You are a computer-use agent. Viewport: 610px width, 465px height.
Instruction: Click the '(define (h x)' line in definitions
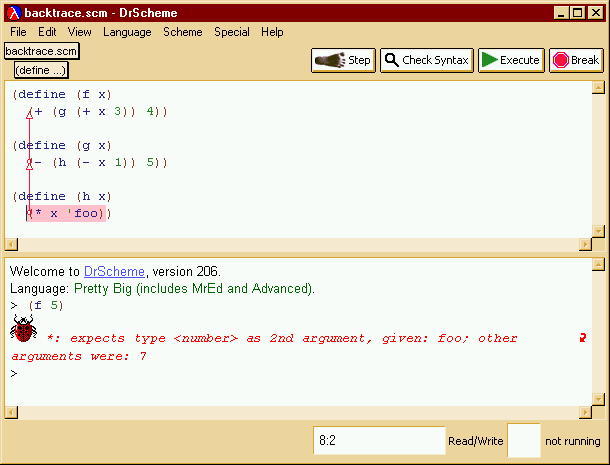click(x=62, y=197)
